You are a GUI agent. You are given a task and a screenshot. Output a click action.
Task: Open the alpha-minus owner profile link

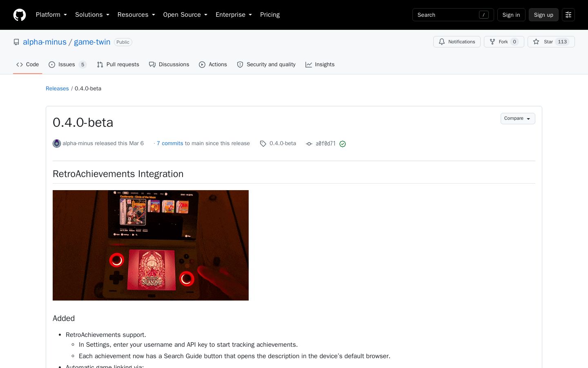point(45,42)
